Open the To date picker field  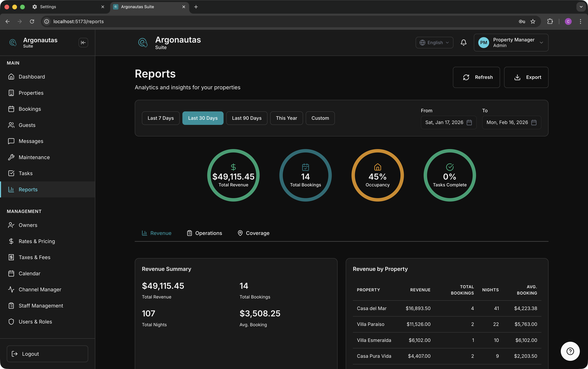[511, 122]
